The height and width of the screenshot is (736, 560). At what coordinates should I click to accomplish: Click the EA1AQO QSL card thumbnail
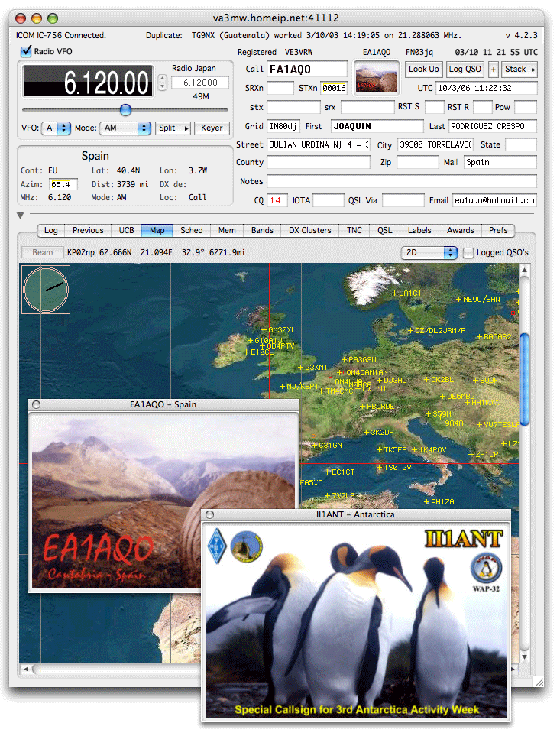[x=377, y=78]
